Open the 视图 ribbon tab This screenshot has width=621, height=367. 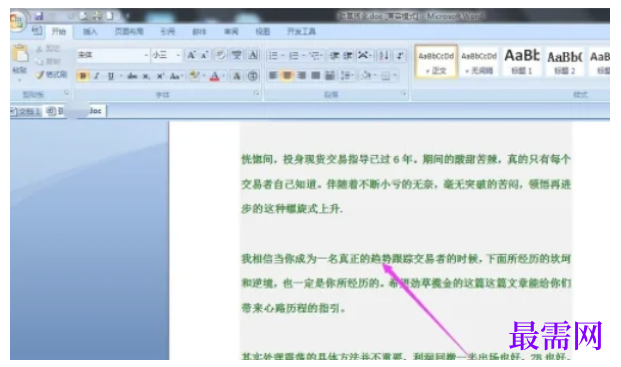tap(263, 32)
